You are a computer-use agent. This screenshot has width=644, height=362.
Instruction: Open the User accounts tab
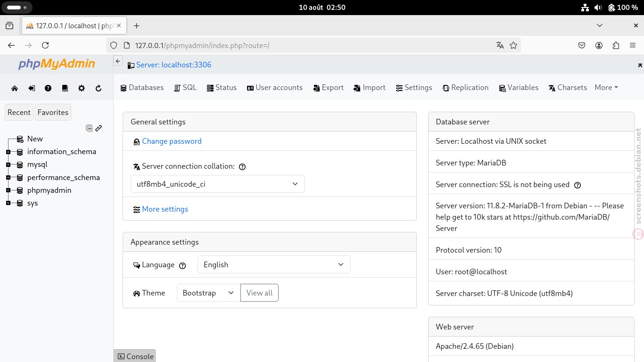(275, 88)
